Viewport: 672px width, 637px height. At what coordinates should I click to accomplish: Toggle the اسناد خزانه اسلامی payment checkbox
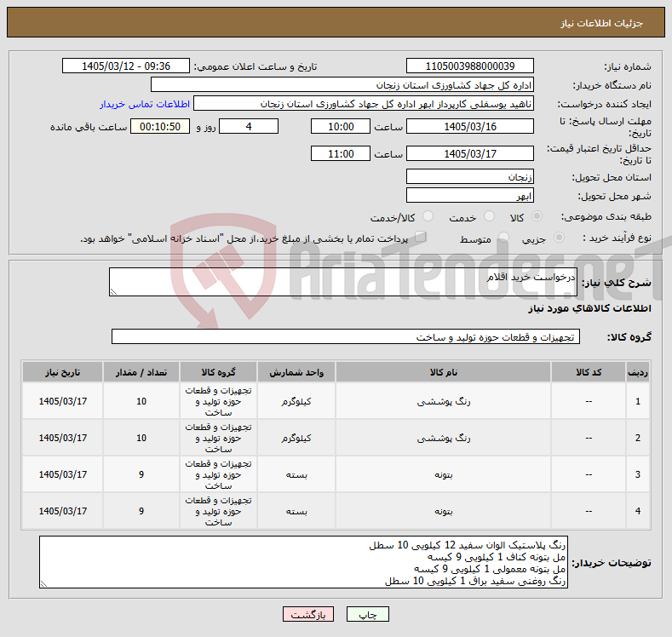[421, 237]
